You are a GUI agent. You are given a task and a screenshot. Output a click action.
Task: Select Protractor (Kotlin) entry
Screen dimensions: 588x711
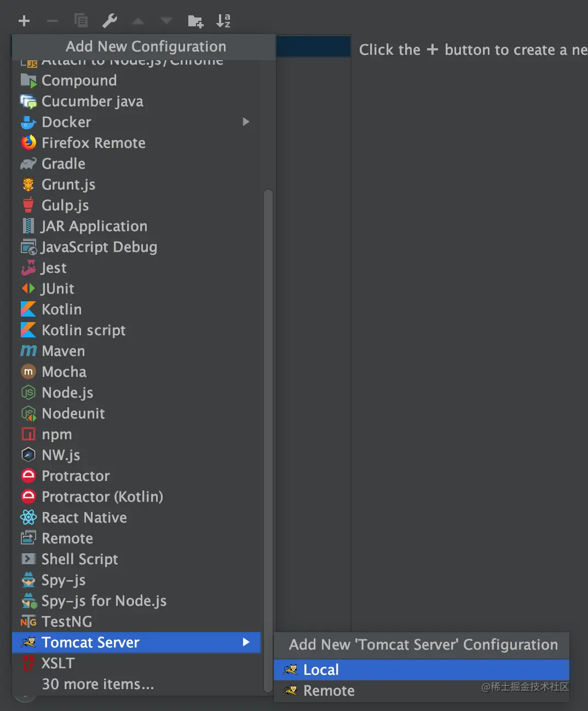(136, 497)
